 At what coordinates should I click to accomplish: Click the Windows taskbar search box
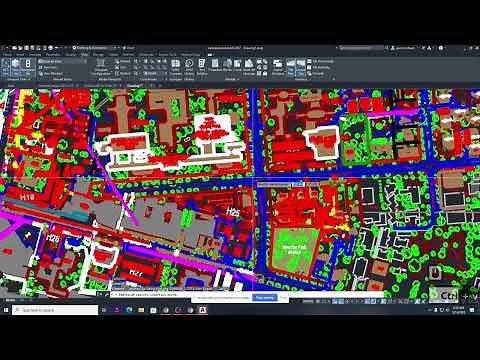coord(55,310)
